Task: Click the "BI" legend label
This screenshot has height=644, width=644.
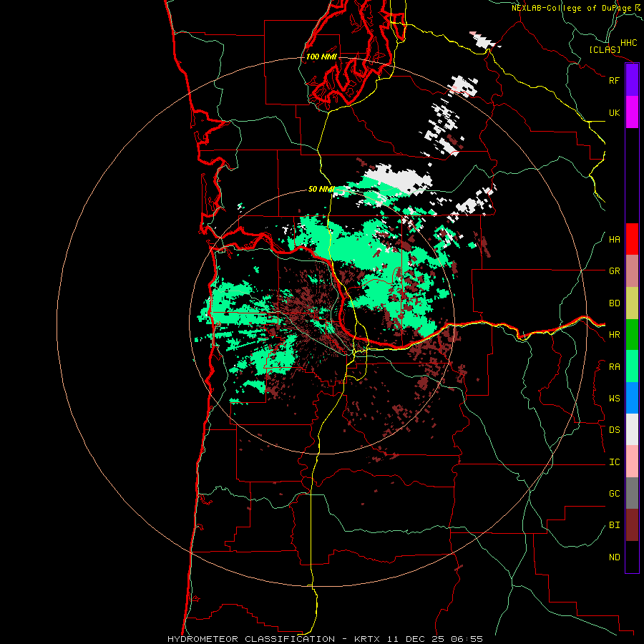Action: [614, 525]
